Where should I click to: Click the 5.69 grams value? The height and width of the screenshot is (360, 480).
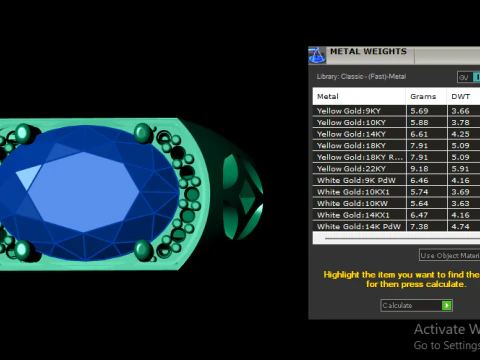tap(419, 111)
